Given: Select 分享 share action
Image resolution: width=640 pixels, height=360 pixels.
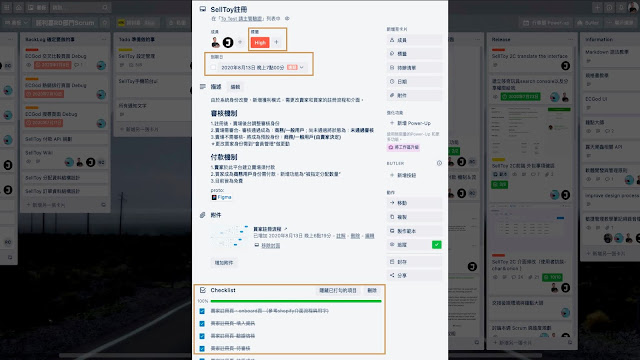Looking at the screenshot, I should coord(414,276).
